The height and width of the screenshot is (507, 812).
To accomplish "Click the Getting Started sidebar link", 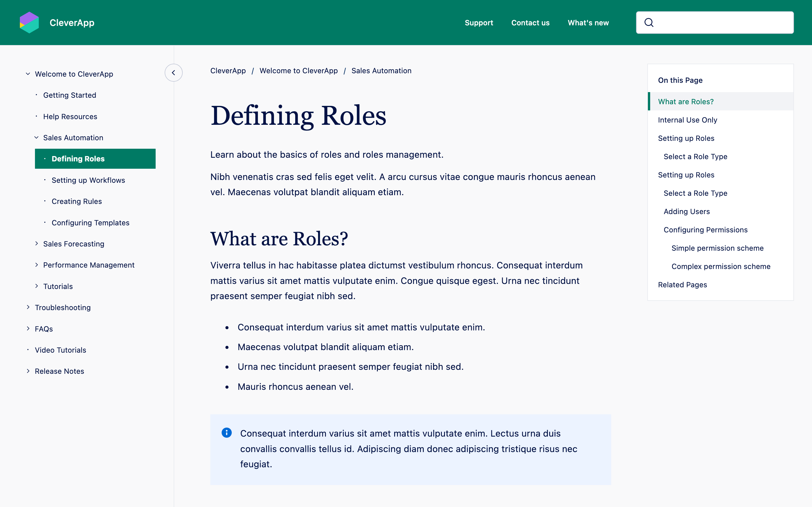I will pos(70,95).
